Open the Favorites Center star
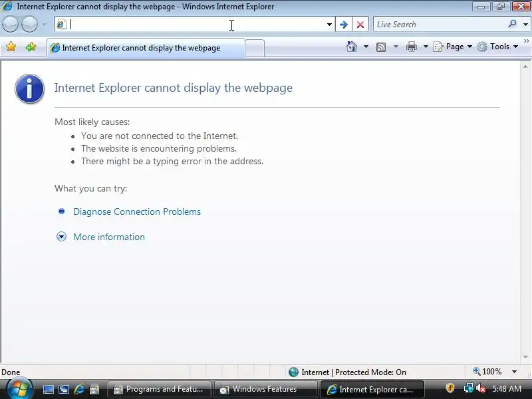Viewport: 532px width, 399px height. coord(11,47)
